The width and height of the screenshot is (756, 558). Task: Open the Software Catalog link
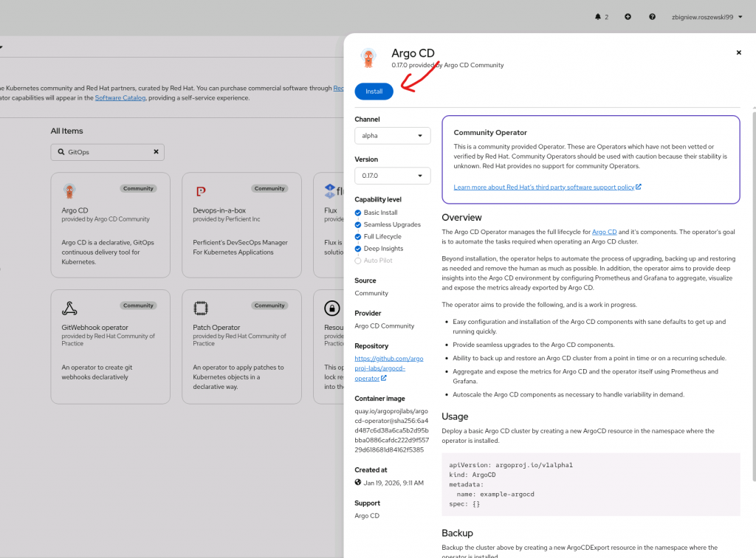click(120, 97)
